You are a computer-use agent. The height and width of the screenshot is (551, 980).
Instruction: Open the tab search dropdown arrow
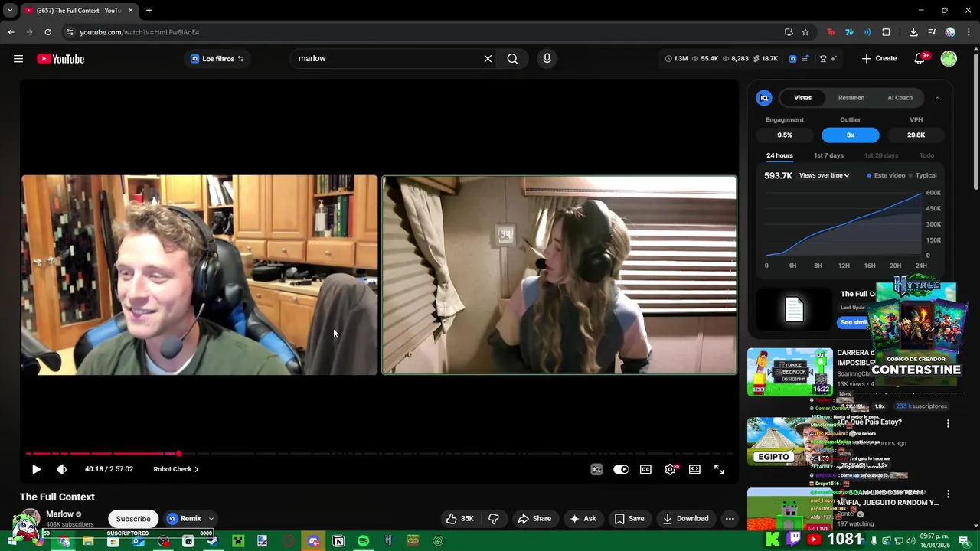[10, 10]
